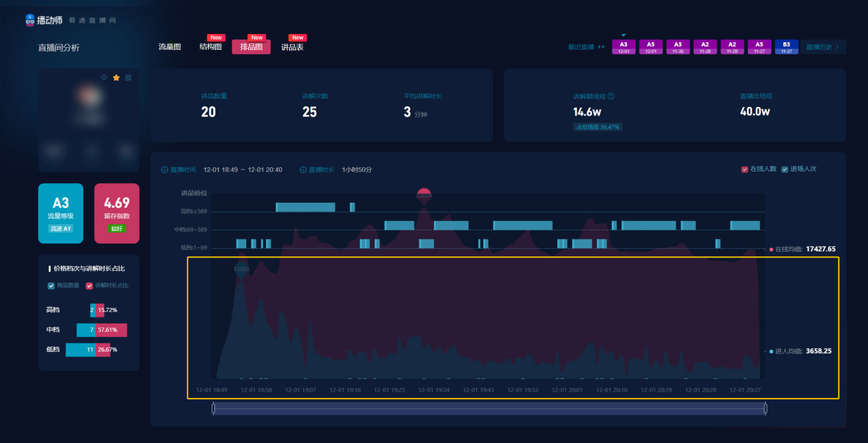This screenshot has height=443, width=868.
Task: Toggle the 商品数量 checkbox
Action: pyautogui.click(x=51, y=285)
